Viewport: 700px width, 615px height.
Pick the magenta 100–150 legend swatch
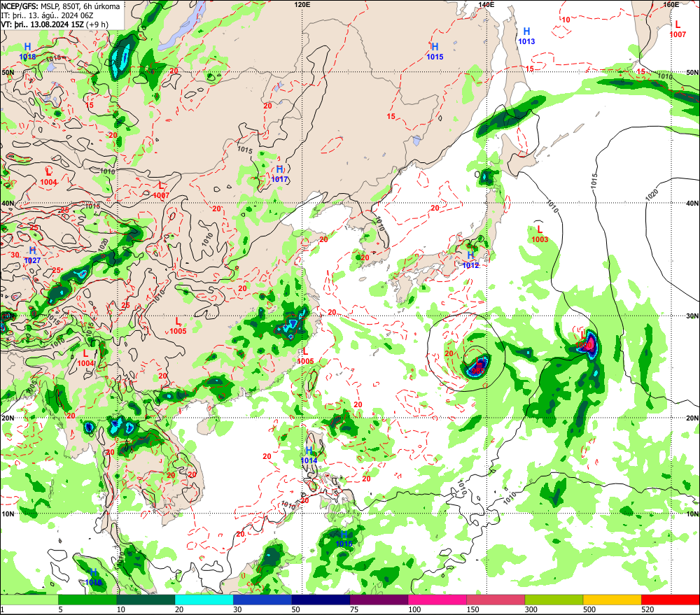(x=437, y=600)
